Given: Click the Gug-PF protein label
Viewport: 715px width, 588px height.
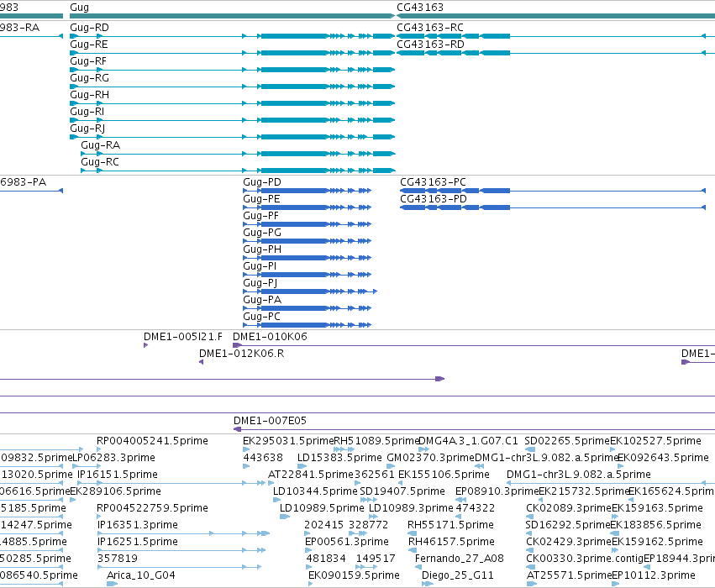Looking at the screenshot, I should 260,216.
